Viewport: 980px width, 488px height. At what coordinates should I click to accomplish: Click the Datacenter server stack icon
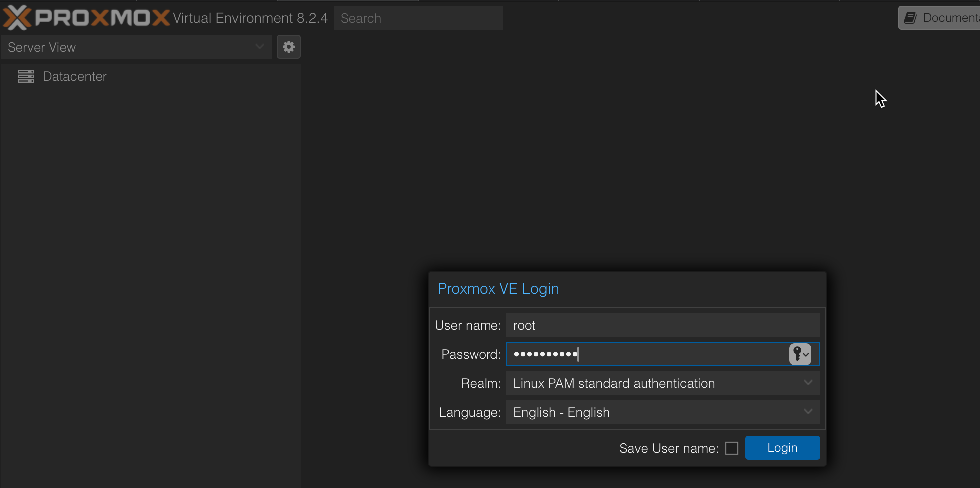click(26, 76)
